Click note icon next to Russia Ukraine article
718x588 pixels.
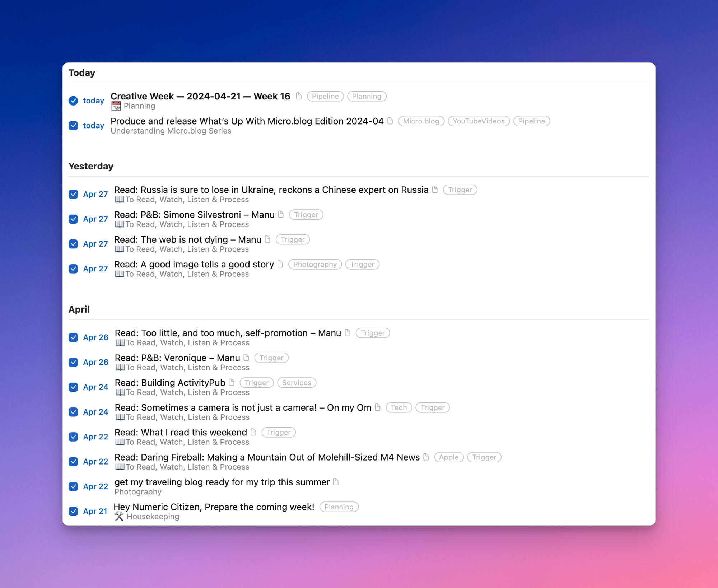(435, 190)
